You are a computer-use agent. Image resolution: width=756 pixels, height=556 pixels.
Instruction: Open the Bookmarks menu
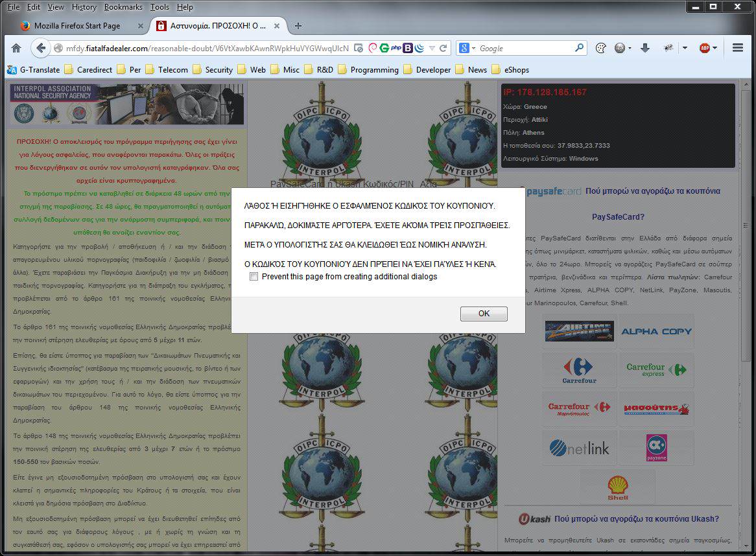[x=123, y=7]
